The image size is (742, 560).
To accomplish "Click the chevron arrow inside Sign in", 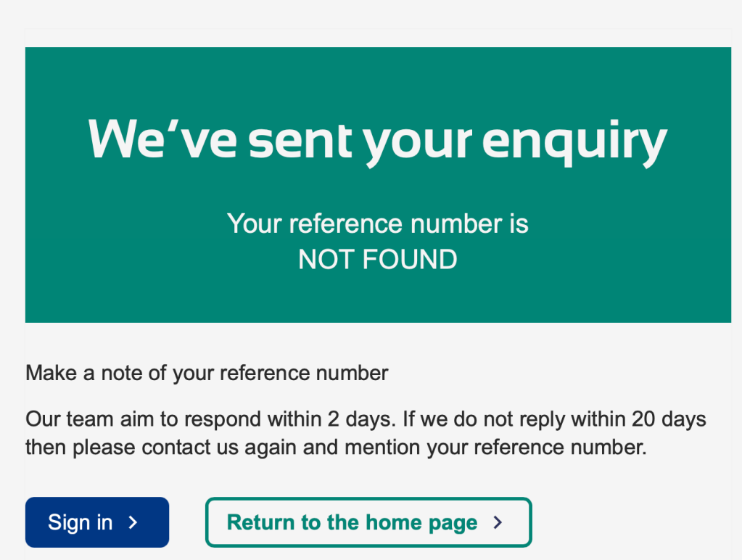I will [133, 522].
